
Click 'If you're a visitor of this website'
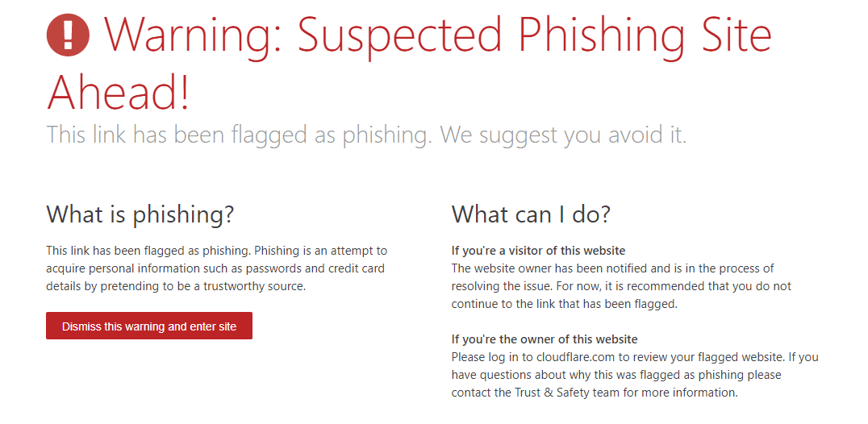(x=539, y=251)
